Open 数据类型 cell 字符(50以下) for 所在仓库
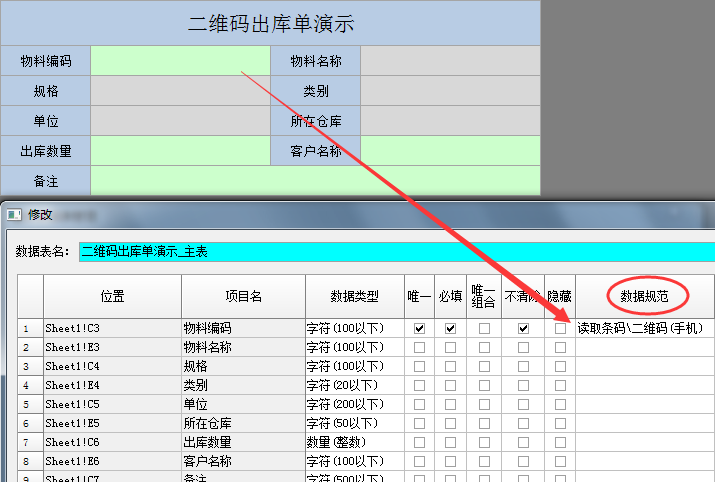Viewport: 715px width, 482px height. [355, 423]
